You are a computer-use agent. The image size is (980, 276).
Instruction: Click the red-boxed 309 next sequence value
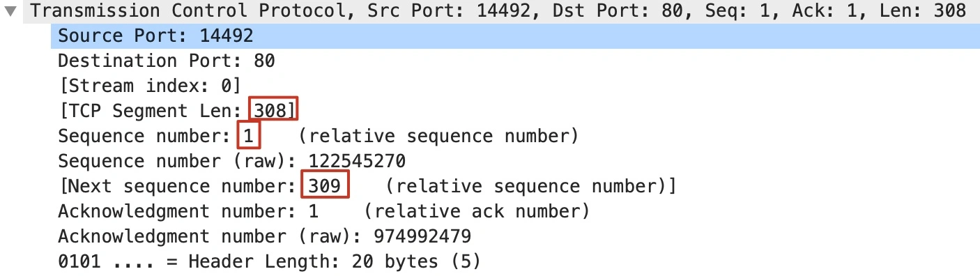click(x=325, y=186)
